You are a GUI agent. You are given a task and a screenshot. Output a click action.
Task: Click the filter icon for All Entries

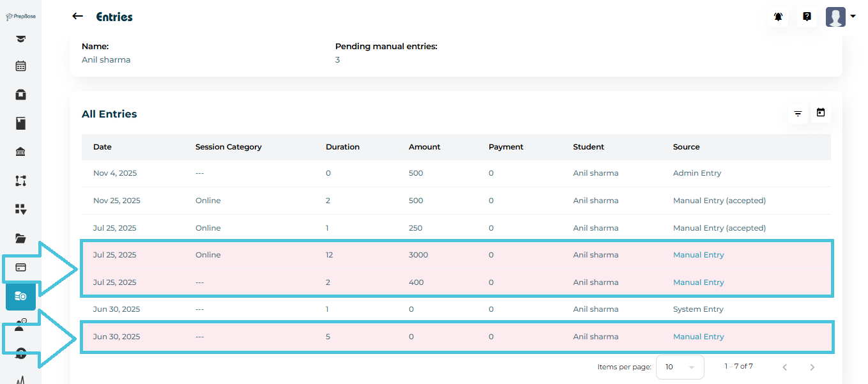pos(798,114)
